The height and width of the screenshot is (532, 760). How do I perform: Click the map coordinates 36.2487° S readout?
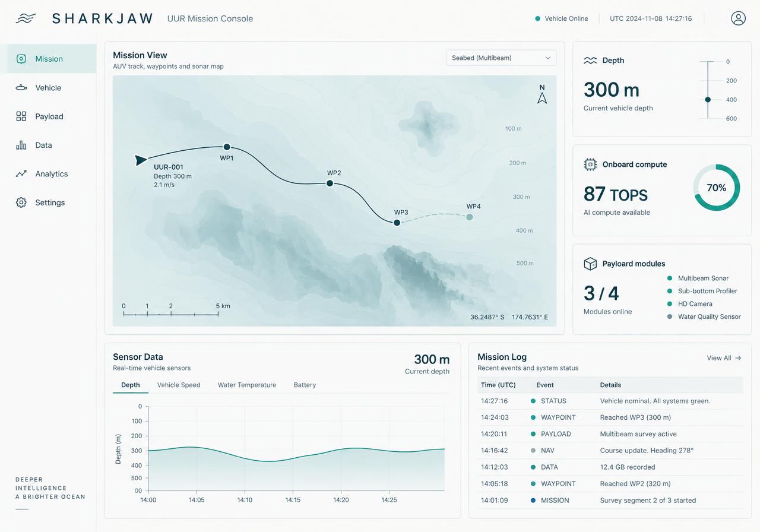pos(487,317)
